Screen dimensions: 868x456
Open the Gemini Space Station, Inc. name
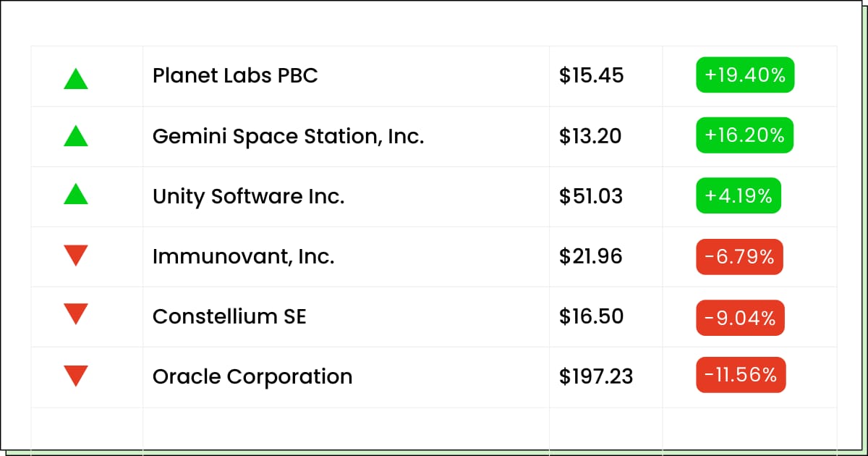coord(288,136)
